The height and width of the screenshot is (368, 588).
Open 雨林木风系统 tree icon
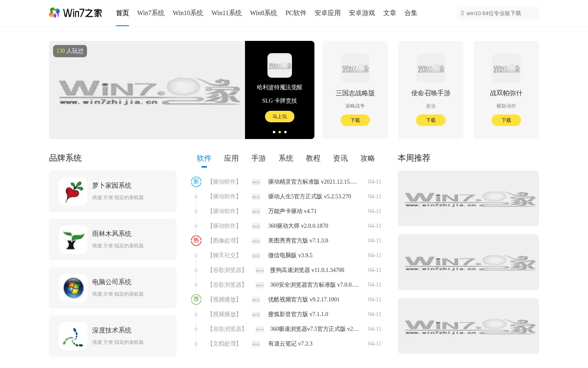[x=73, y=240]
